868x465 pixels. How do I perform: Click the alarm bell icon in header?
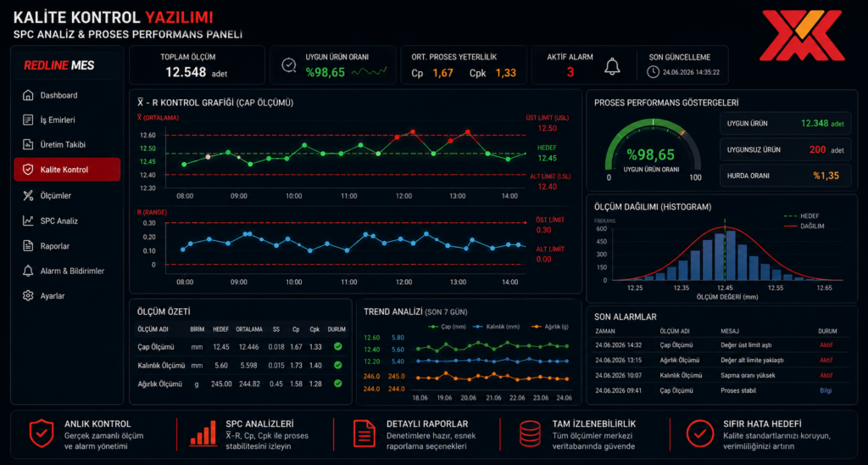pyautogui.click(x=612, y=66)
